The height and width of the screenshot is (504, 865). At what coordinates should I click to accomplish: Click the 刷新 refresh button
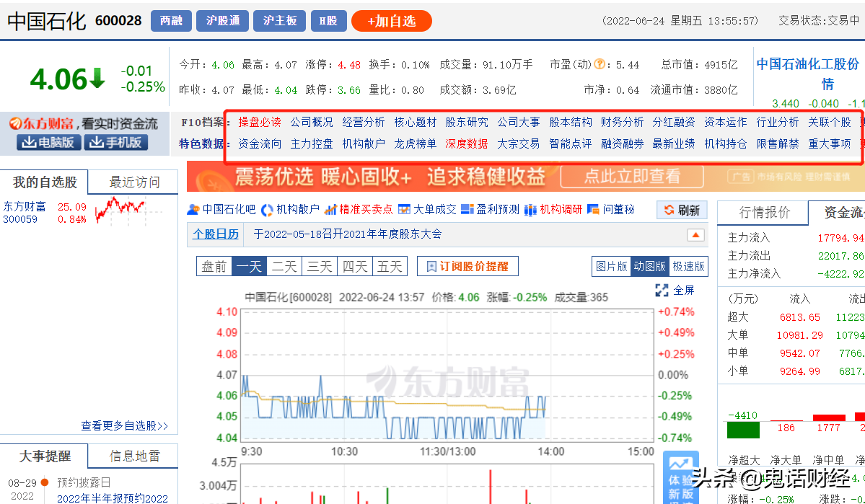[682, 210]
